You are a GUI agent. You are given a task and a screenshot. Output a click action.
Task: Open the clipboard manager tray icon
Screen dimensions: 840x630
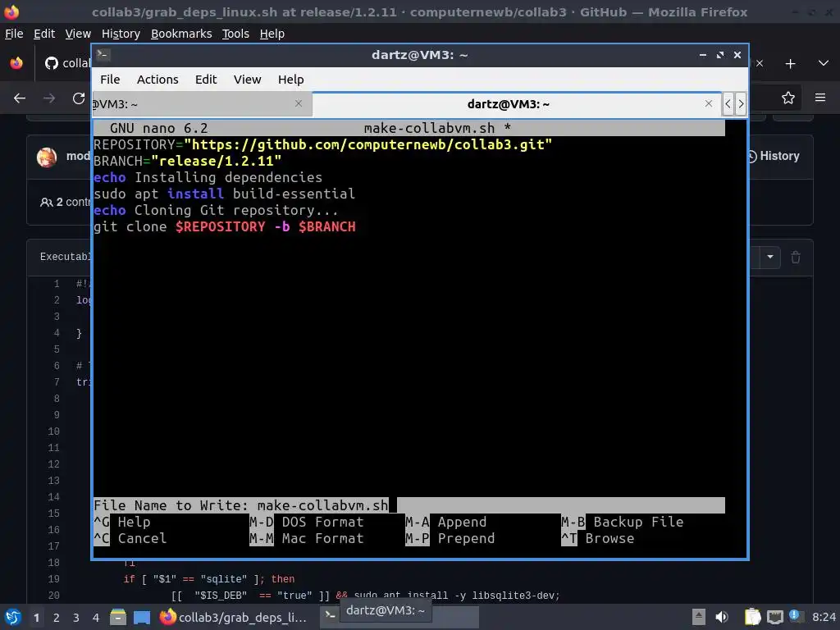pos(752,617)
